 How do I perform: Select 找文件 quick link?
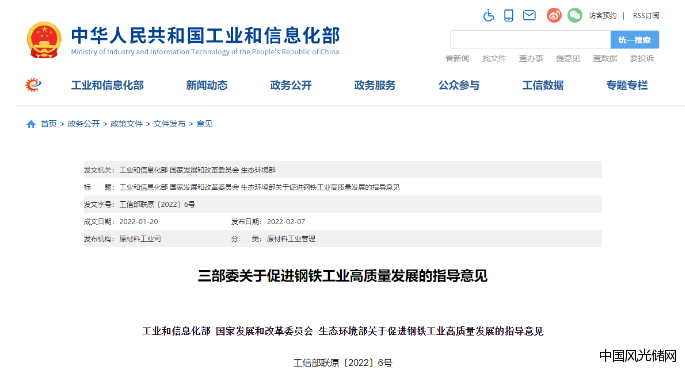coord(494,59)
